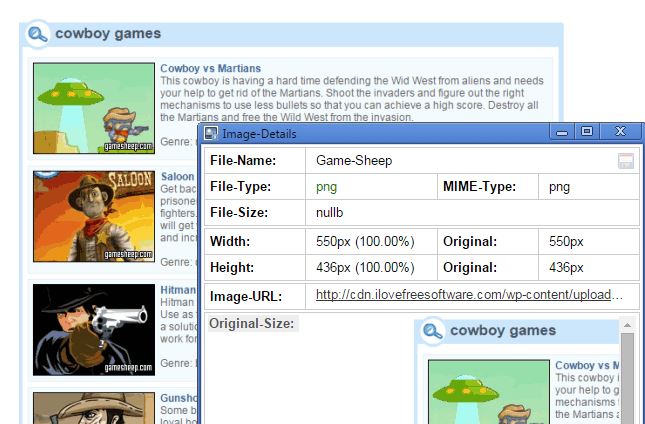Click the MIME-Type label
The image size is (645, 424).
click(479, 187)
